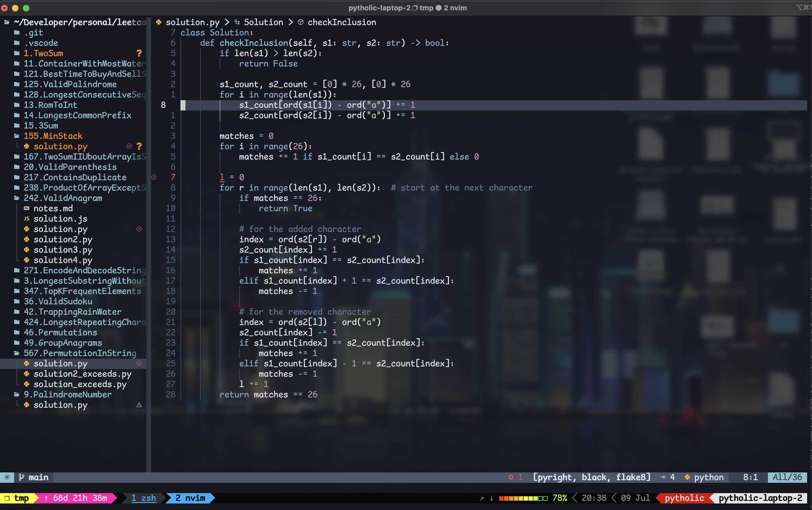Expand the 46.Permutations folder
Screen dimensions: 812x510
tap(60, 332)
